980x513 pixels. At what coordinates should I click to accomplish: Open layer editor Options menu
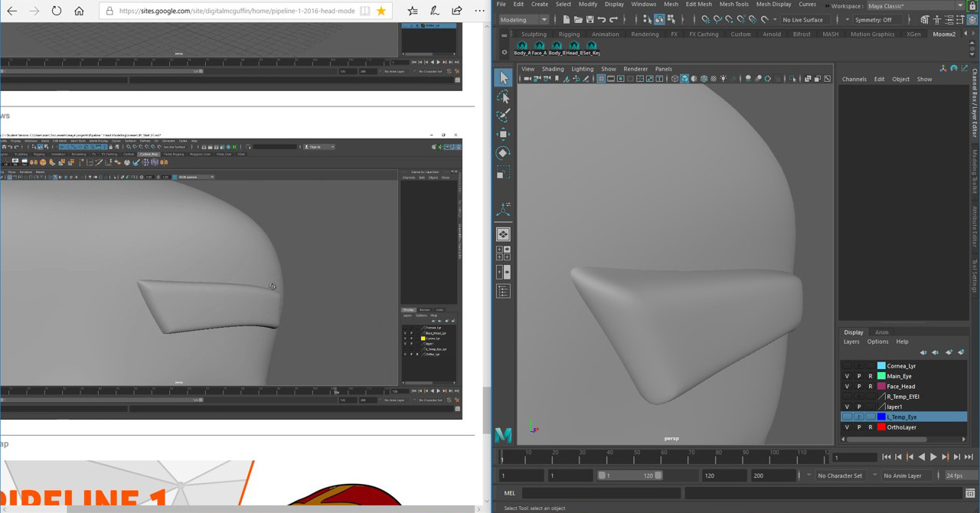click(877, 341)
